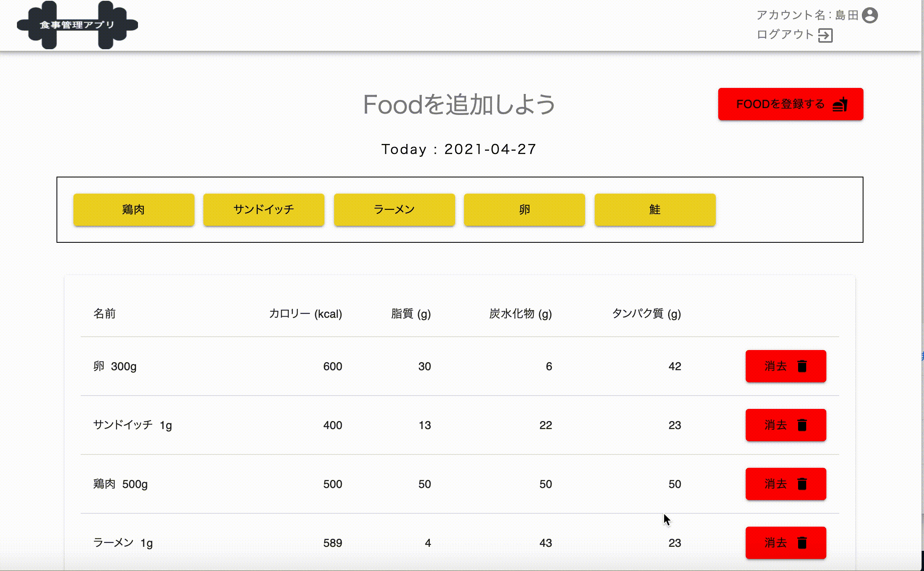Screen dimensions: 924x571
Task: Click the カロリー (kcal) column header
Action: [x=305, y=314]
